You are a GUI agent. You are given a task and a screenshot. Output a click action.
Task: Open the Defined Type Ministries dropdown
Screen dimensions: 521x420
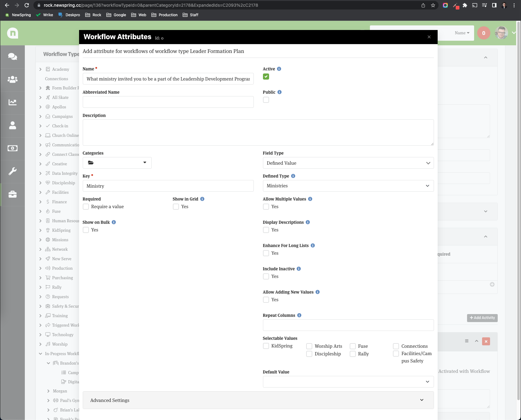pyautogui.click(x=348, y=186)
